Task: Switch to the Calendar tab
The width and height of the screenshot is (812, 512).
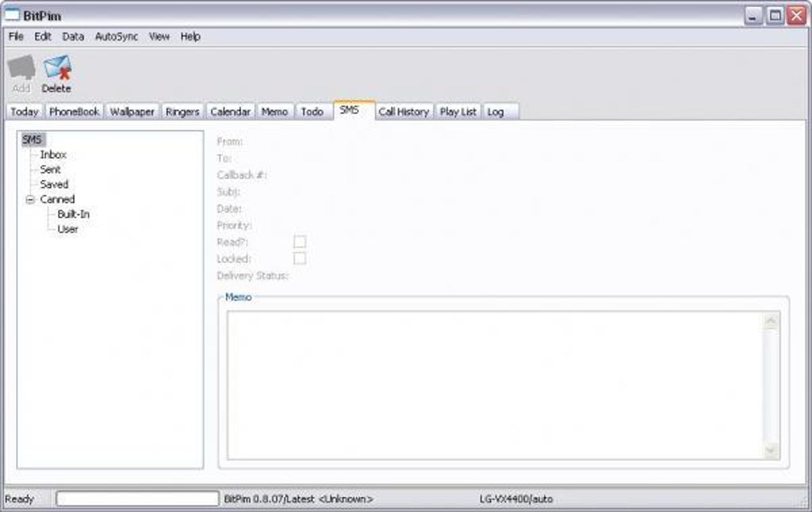Action: point(230,111)
